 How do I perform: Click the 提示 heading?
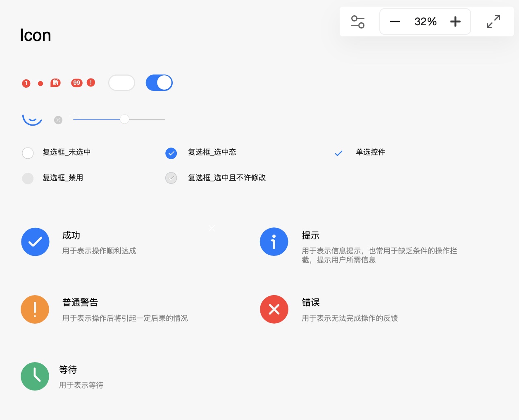pyautogui.click(x=311, y=236)
